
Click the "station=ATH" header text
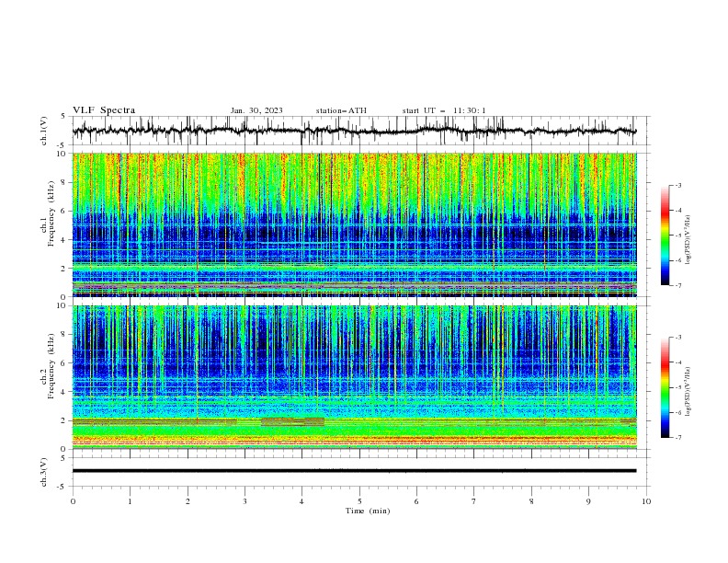pyautogui.click(x=341, y=110)
